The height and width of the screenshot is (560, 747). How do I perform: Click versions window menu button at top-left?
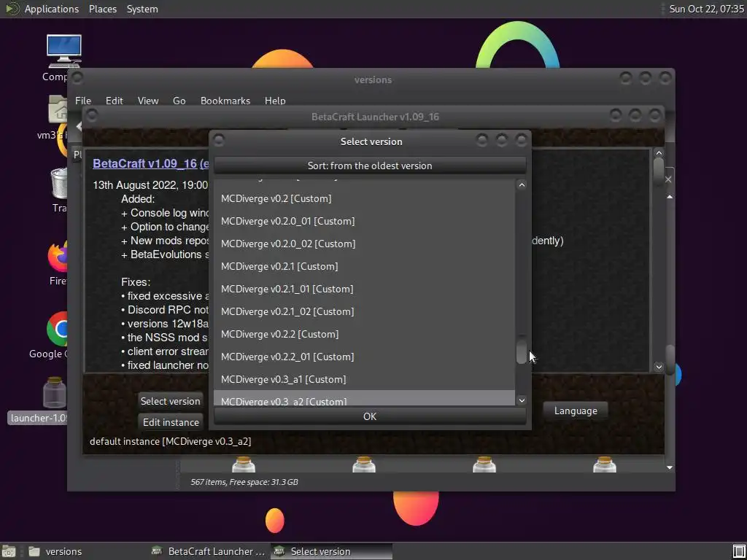point(77,78)
